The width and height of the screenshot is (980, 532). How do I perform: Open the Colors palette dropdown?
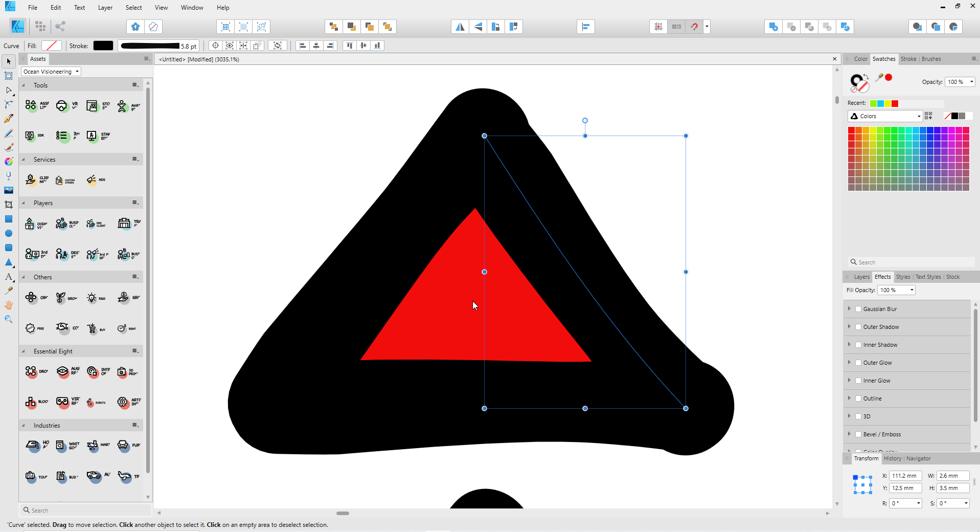[x=885, y=116]
